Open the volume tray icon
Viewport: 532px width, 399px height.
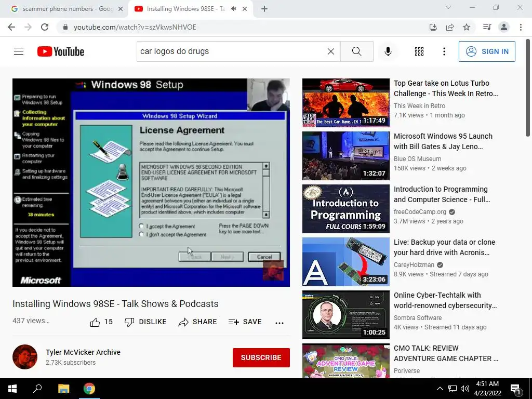point(465,389)
